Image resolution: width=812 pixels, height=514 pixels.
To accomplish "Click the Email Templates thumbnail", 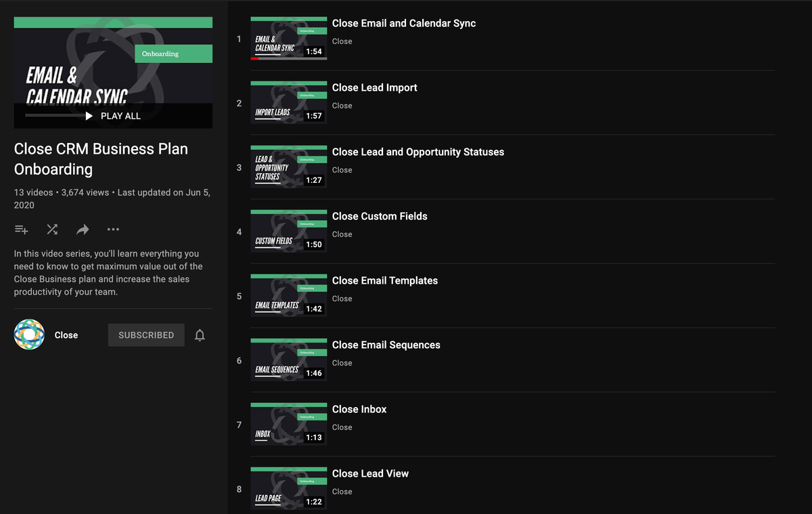I will pyautogui.click(x=289, y=295).
